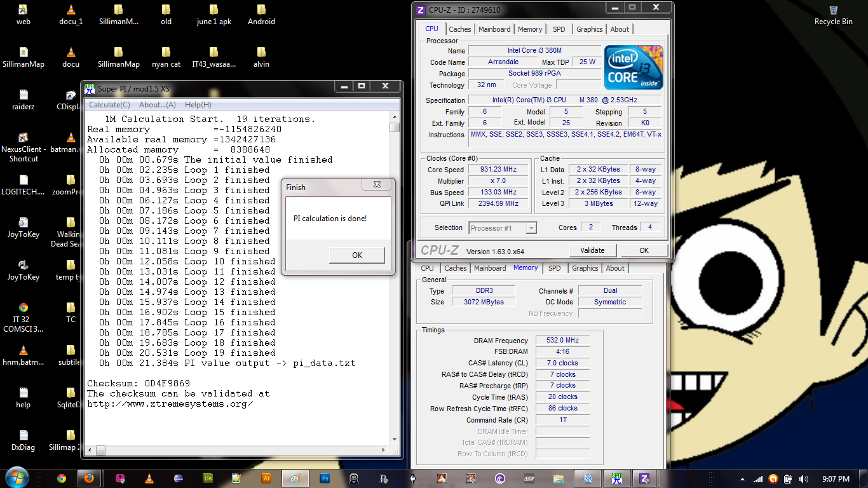Viewport: 868px width, 488px height.
Task: Show hidden system tray icons
Action: [x=742, y=479]
